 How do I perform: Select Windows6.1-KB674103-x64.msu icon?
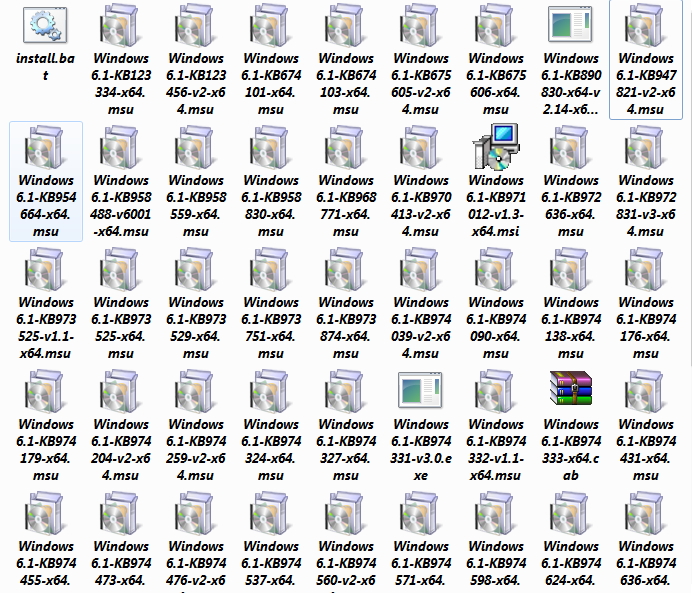point(346,25)
